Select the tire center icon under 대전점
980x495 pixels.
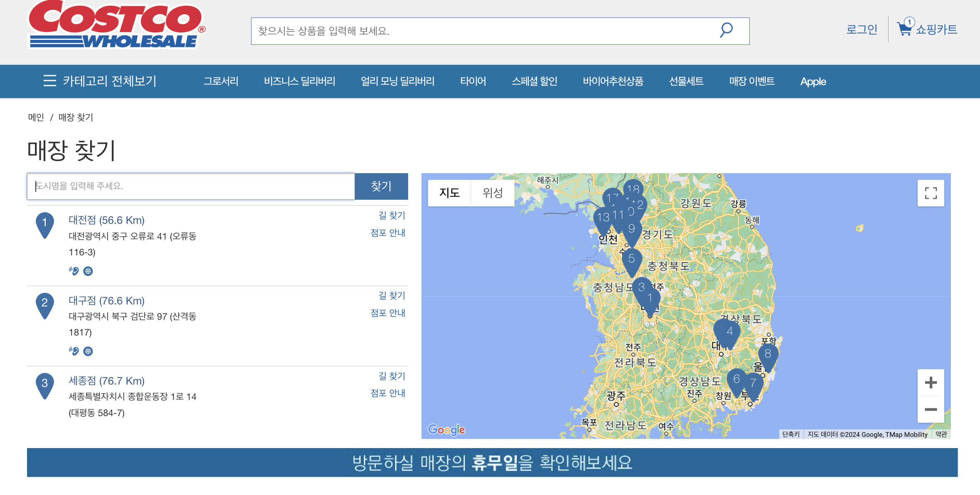(x=89, y=270)
